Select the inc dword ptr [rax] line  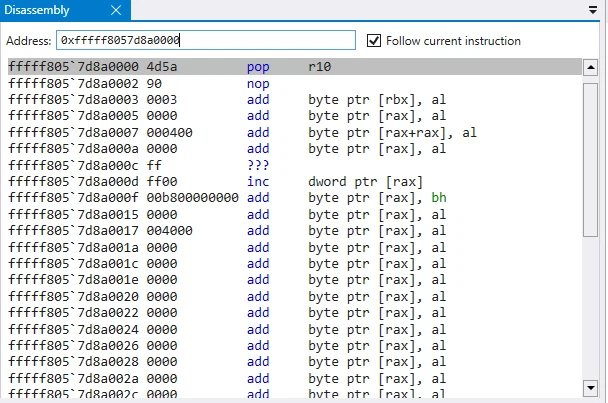point(295,182)
